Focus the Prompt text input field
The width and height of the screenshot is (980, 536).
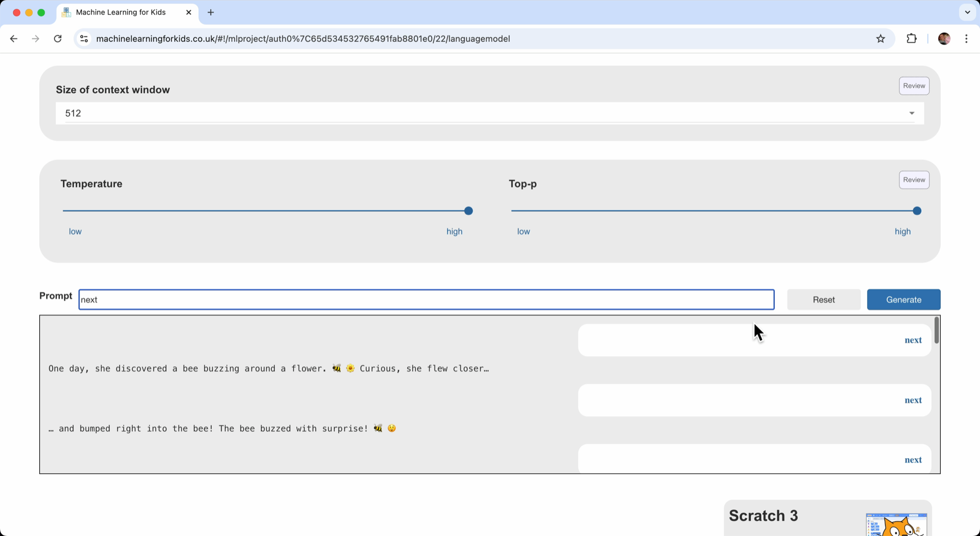pos(426,300)
